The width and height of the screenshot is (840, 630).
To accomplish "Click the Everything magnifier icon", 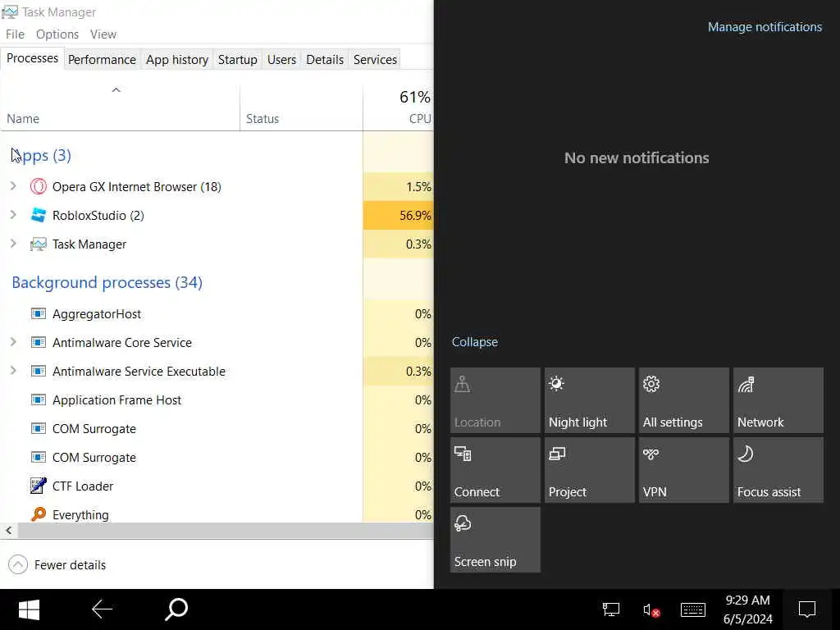I will (x=38, y=514).
